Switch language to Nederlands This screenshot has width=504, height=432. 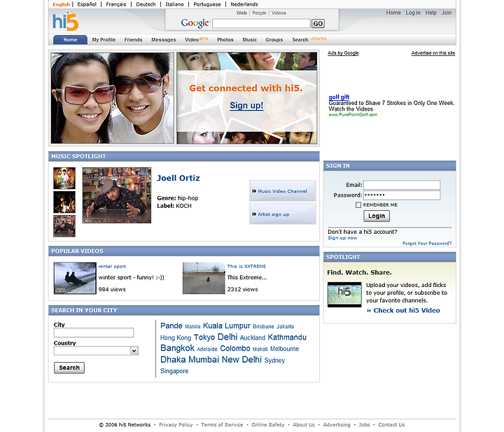244,4
